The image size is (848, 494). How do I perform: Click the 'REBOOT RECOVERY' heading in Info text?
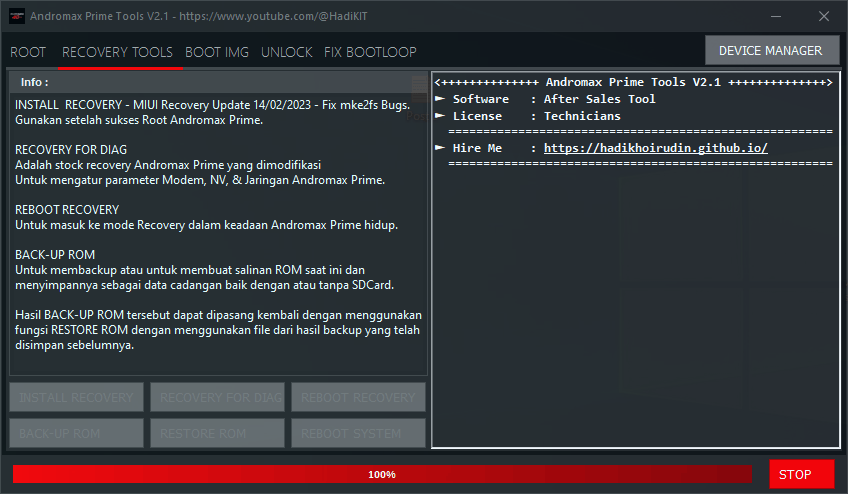[67, 209]
